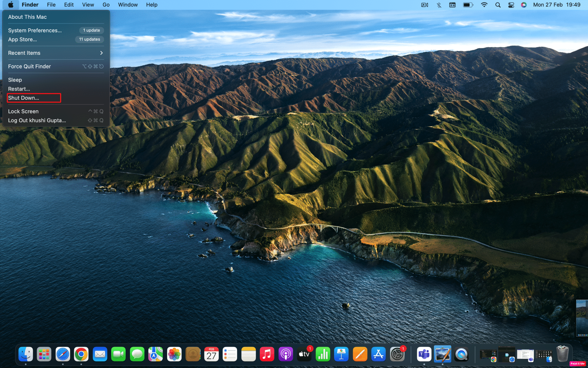
Task: Launch Google Chrome from the Dock
Action: (x=81, y=354)
